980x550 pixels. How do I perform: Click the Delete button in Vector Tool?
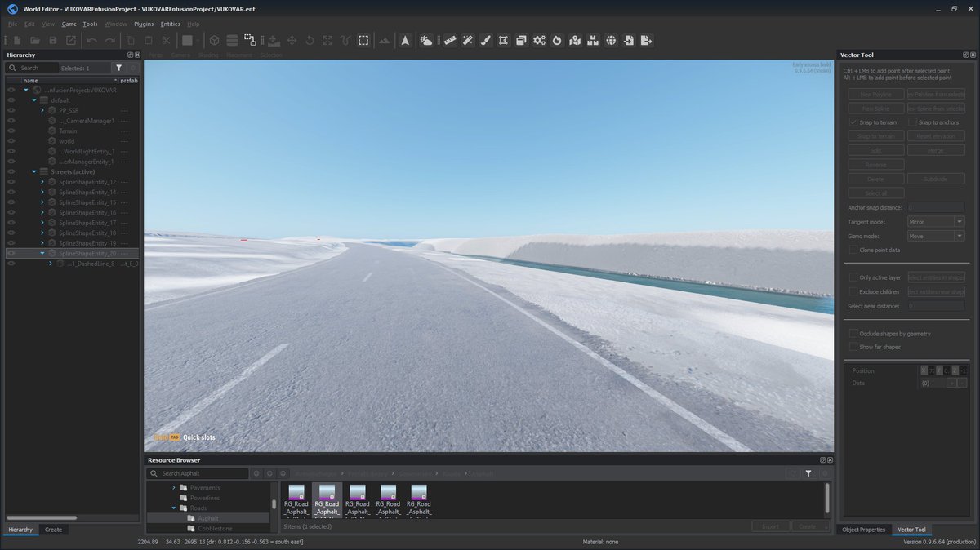point(875,179)
